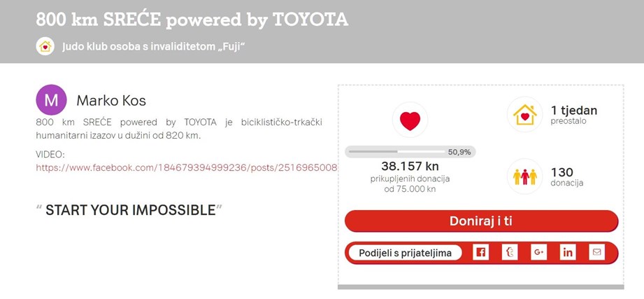
Task: Share the campaign via Google Plus
Action: tap(538, 252)
